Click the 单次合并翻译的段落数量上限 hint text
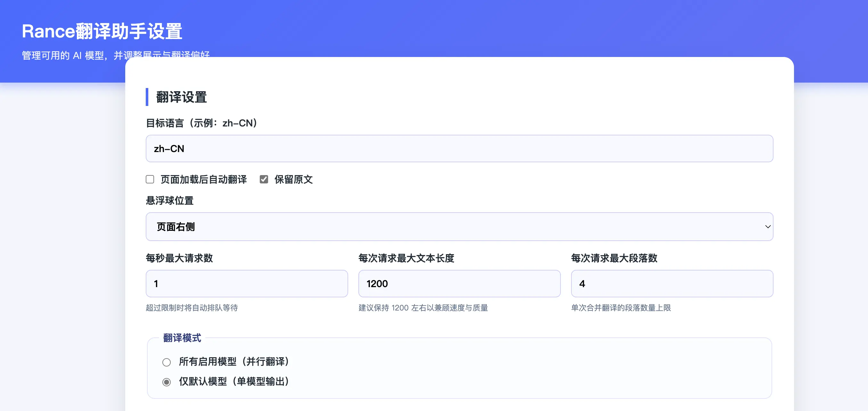Screen dimensions: 868x411 point(621,308)
